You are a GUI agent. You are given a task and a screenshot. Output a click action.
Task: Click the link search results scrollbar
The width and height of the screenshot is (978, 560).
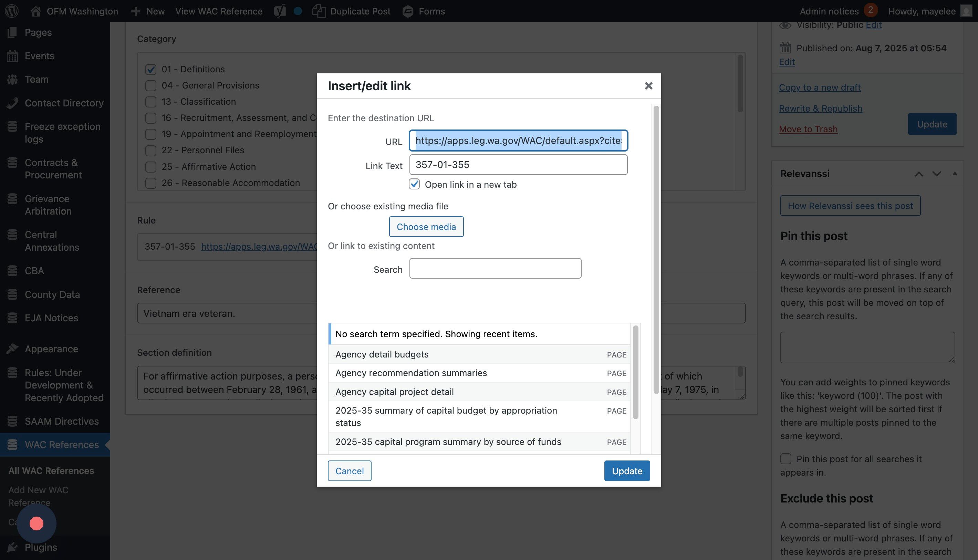pyautogui.click(x=635, y=372)
